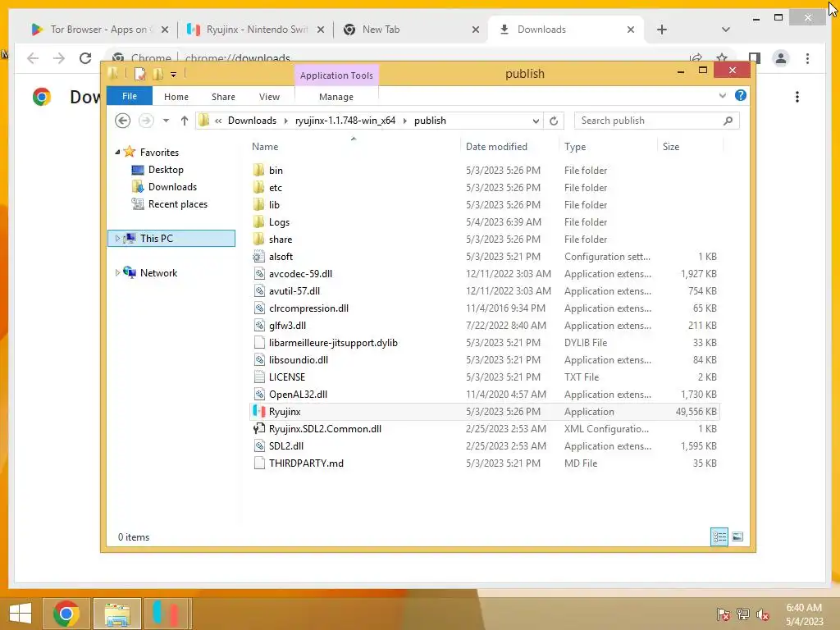This screenshot has height=630, width=840.
Task: Close the New Tab tab in Chrome
Action: 475,30
